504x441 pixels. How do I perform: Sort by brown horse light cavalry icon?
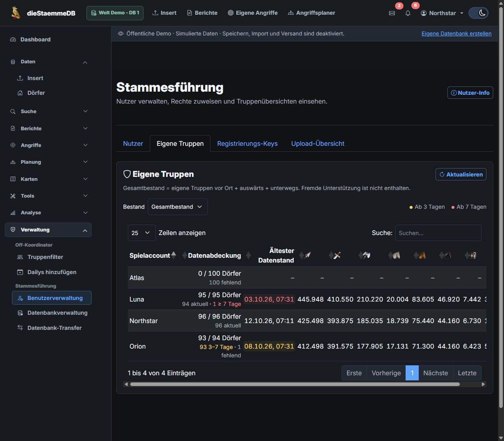[x=422, y=255]
